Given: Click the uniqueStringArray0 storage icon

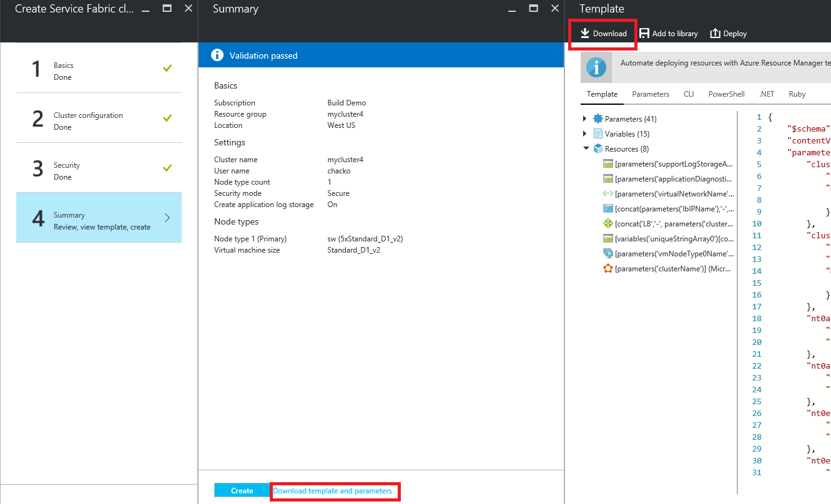Looking at the screenshot, I should coord(608,238).
